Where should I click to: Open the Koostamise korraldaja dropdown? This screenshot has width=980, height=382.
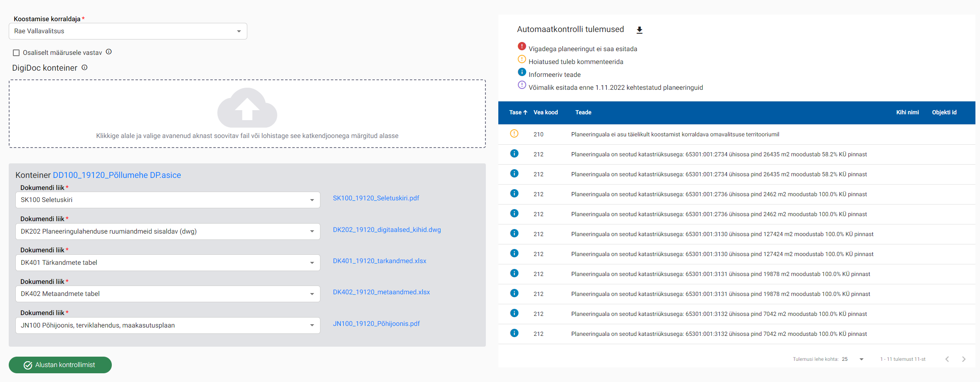(128, 31)
